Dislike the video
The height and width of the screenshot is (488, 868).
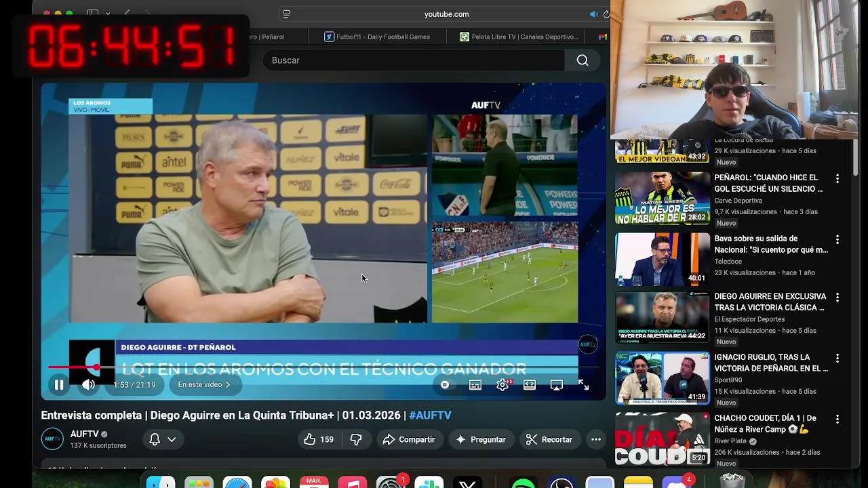[356, 439]
